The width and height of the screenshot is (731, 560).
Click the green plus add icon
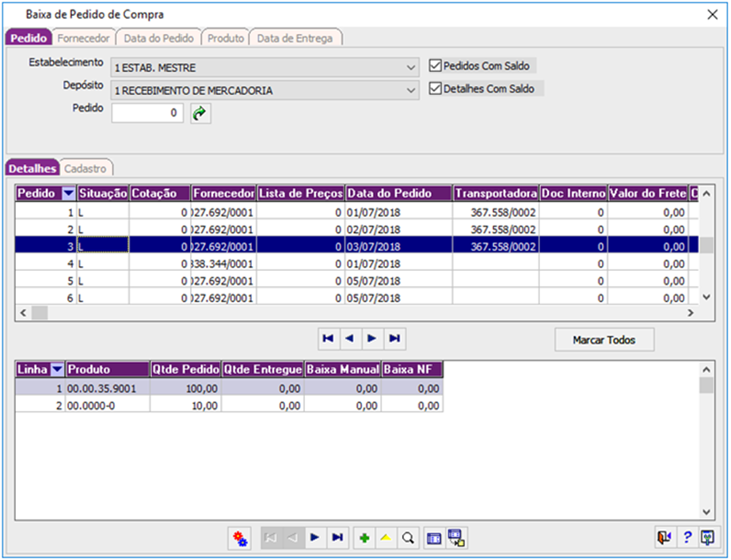click(364, 538)
